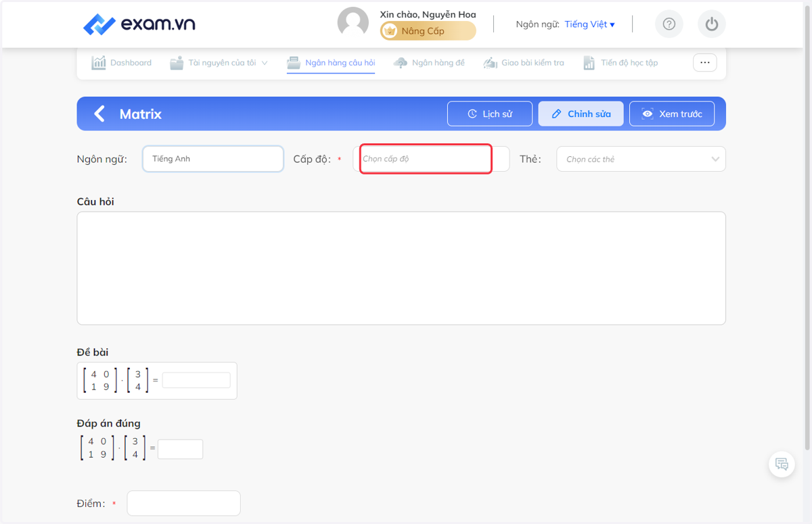Click the Dashboard chart icon
Image resolution: width=812 pixels, height=524 pixels.
pos(99,63)
